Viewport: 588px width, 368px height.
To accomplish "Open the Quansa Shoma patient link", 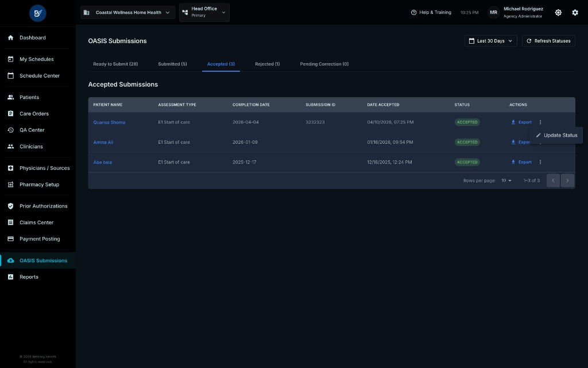I will click(x=109, y=122).
